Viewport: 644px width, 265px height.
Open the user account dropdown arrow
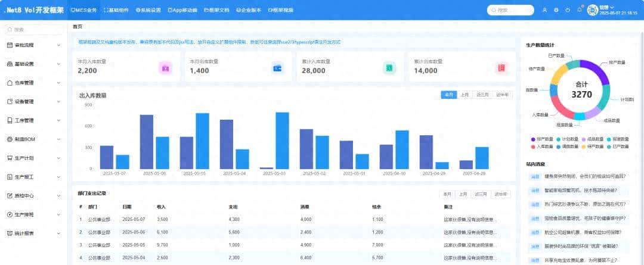tap(612, 7)
